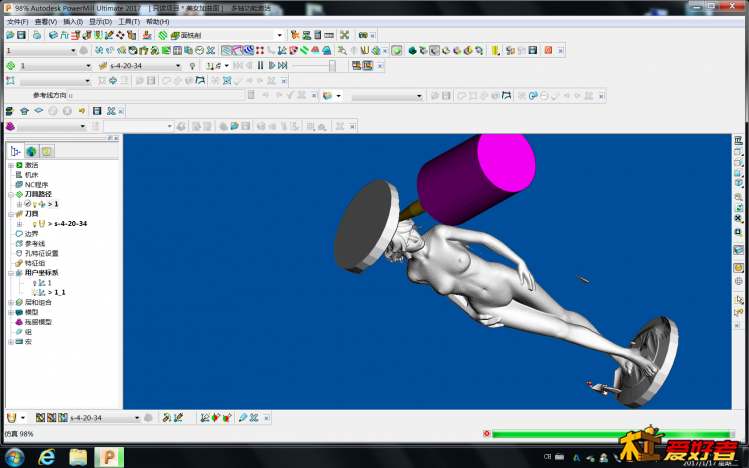The image size is (749, 468).
Task: Toggle light bulb of workplane 1
Action: [34, 283]
